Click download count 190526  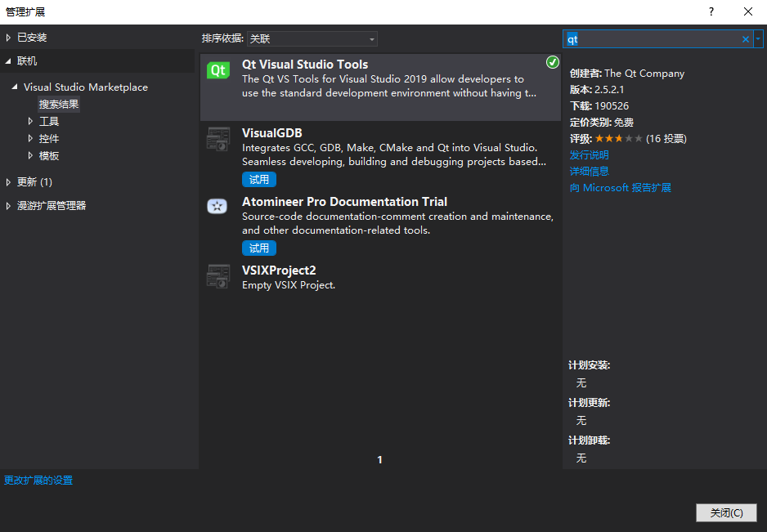pyautogui.click(x=612, y=106)
